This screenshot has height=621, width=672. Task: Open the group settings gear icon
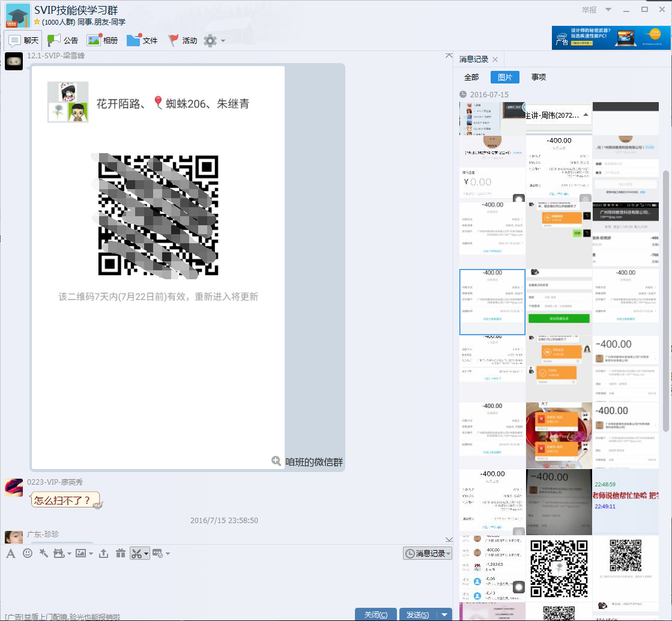(210, 40)
